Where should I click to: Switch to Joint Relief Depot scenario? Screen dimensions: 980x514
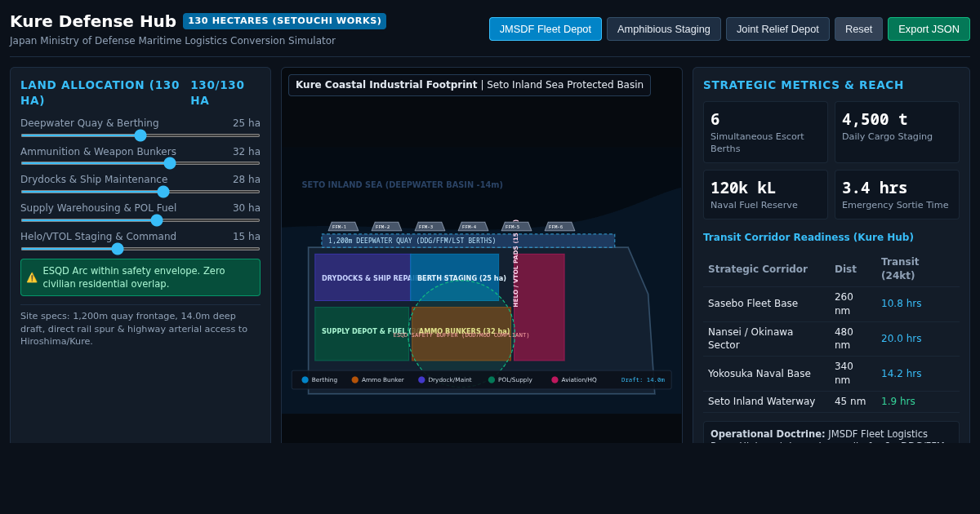(x=777, y=29)
